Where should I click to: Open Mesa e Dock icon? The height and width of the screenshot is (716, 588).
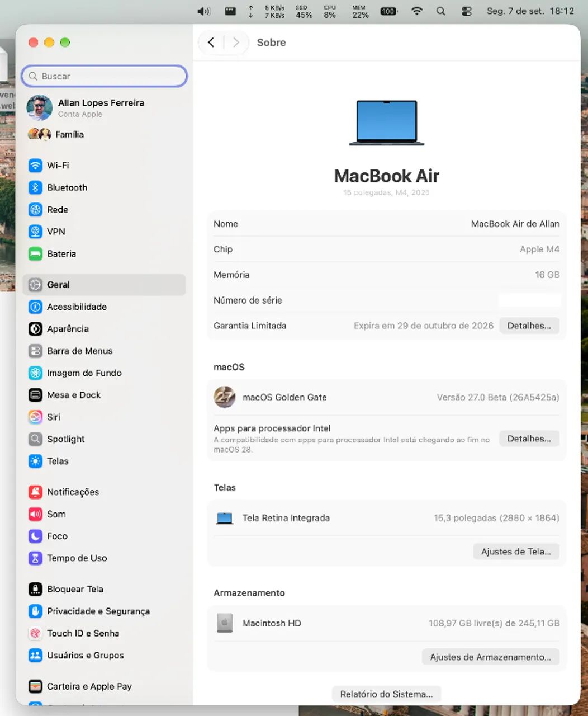[x=35, y=395]
